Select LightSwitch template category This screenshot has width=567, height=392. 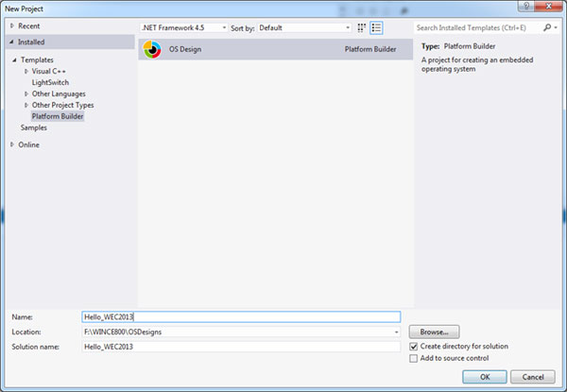click(x=50, y=82)
